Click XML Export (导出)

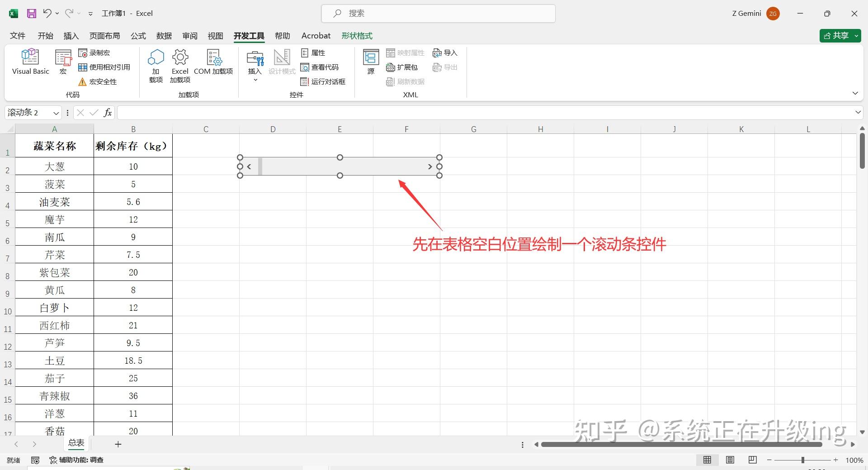pyautogui.click(x=445, y=67)
